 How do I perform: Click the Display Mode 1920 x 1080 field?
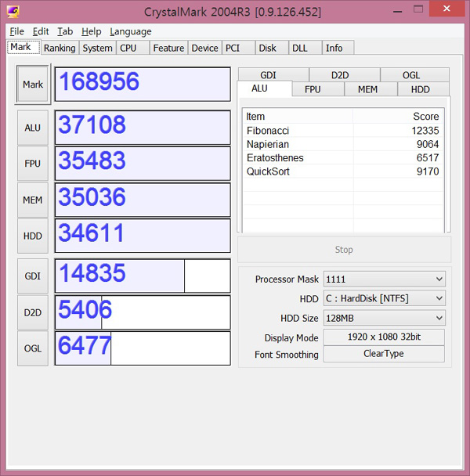coord(384,337)
